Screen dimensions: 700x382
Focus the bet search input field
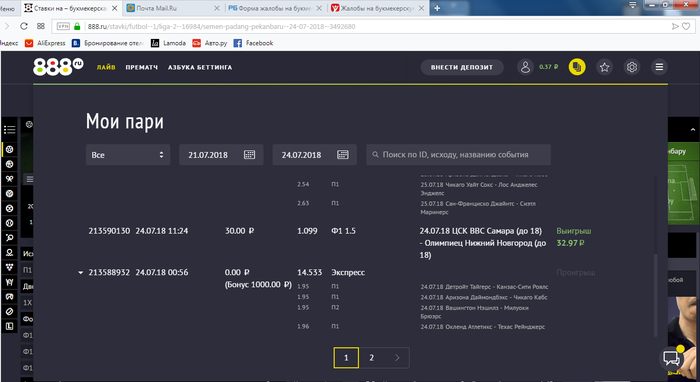[x=458, y=155]
